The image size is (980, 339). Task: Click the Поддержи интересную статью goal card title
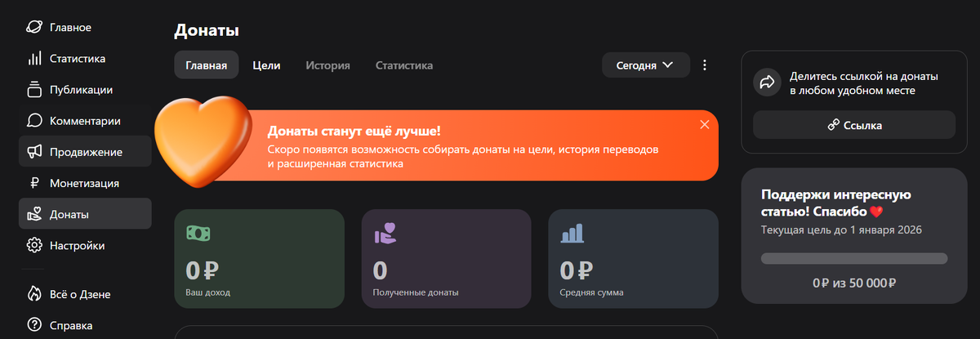click(836, 203)
